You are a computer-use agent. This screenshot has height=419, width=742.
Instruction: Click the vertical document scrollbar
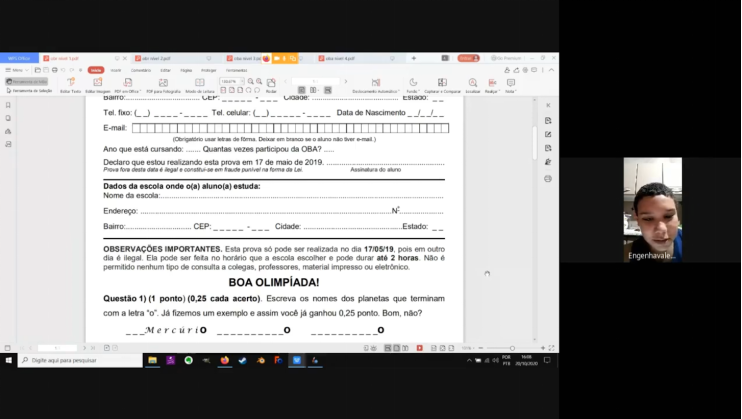(x=535, y=143)
